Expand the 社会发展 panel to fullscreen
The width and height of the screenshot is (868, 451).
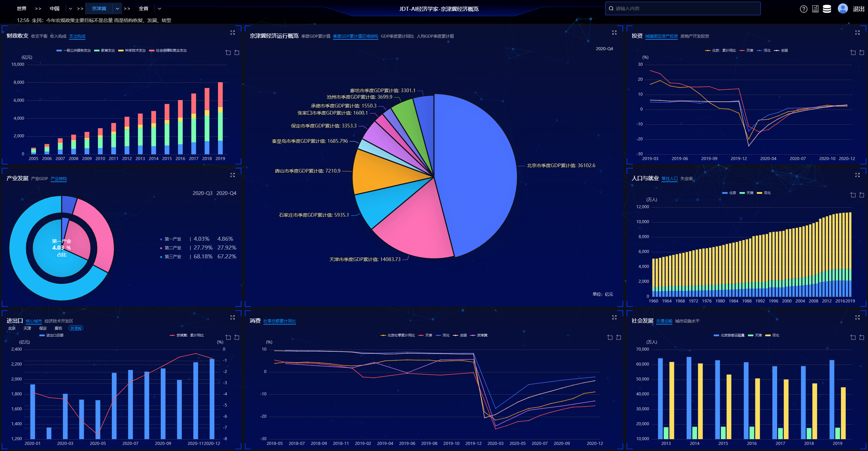[857, 317]
